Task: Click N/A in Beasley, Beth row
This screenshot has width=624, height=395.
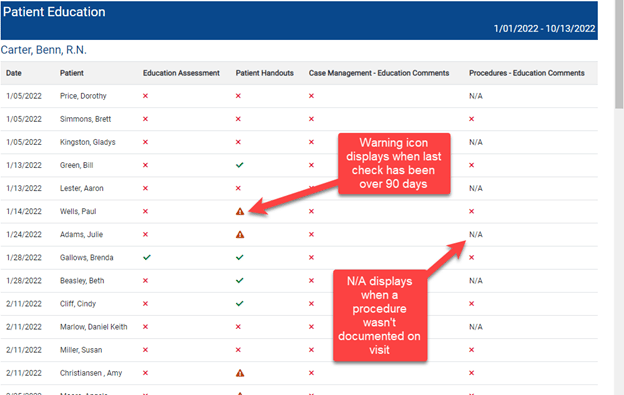Action: point(476,280)
